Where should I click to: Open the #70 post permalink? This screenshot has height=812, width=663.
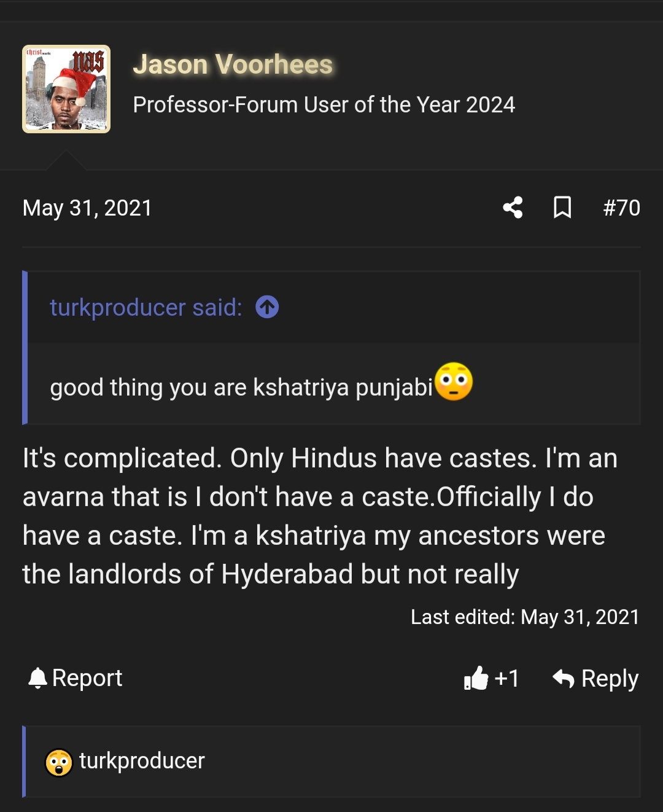621,208
